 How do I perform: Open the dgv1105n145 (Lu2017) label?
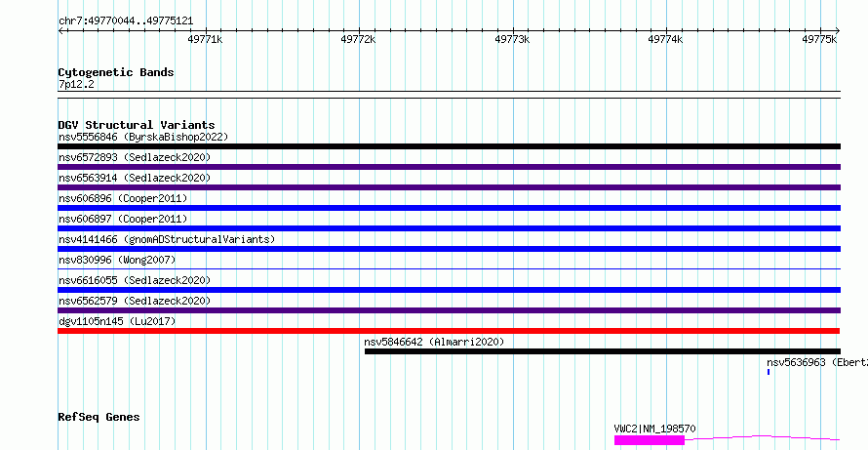pos(117,321)
